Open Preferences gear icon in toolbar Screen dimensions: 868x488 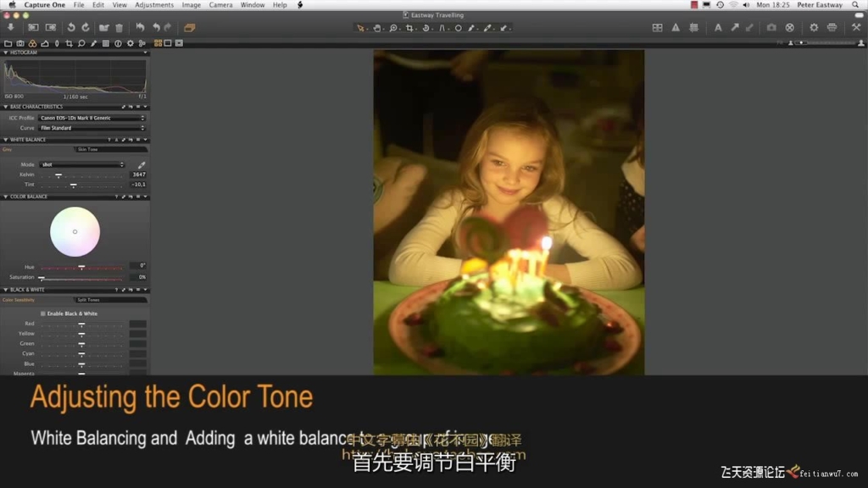click(x=814, y=28)
